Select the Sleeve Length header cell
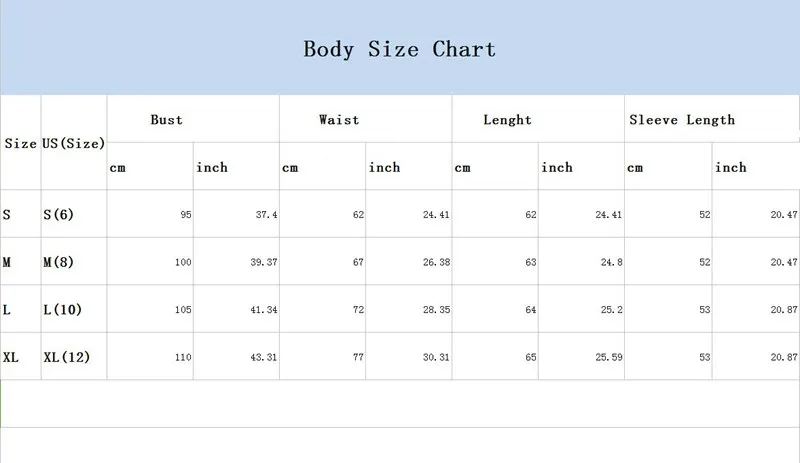The height and width of the screenshot is (463, 800). [712, 119]
